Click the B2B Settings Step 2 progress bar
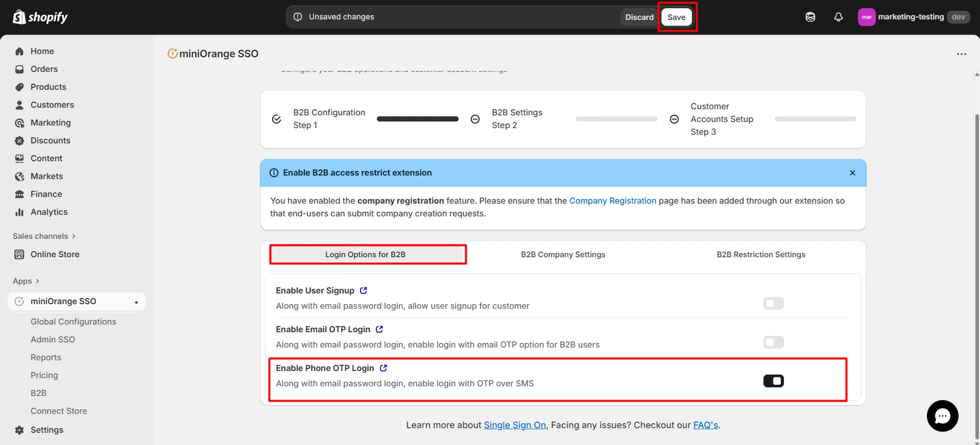 [616, 119]
